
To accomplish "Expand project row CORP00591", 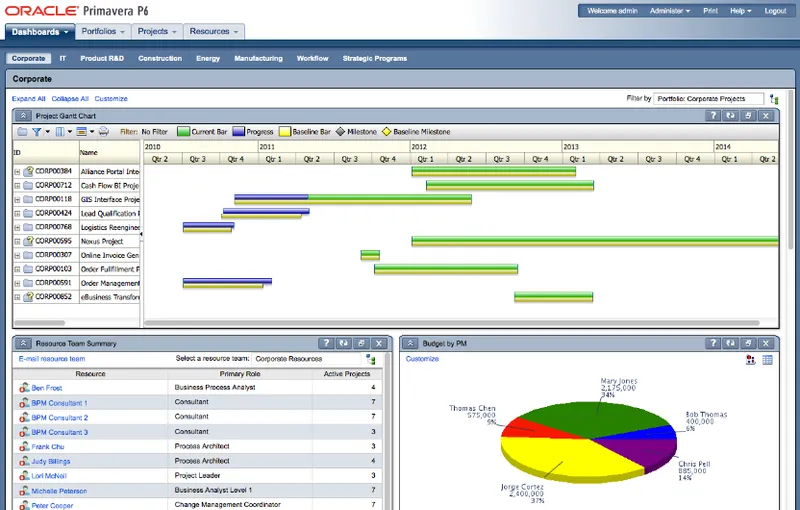I will click(x=17, y=283).
